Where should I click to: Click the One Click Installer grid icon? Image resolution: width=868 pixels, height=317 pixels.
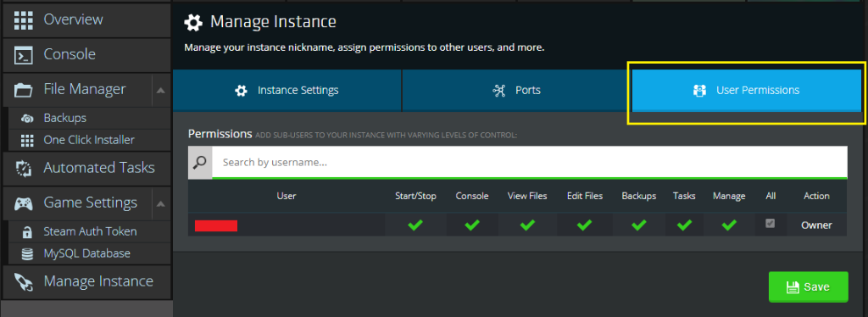26,141
